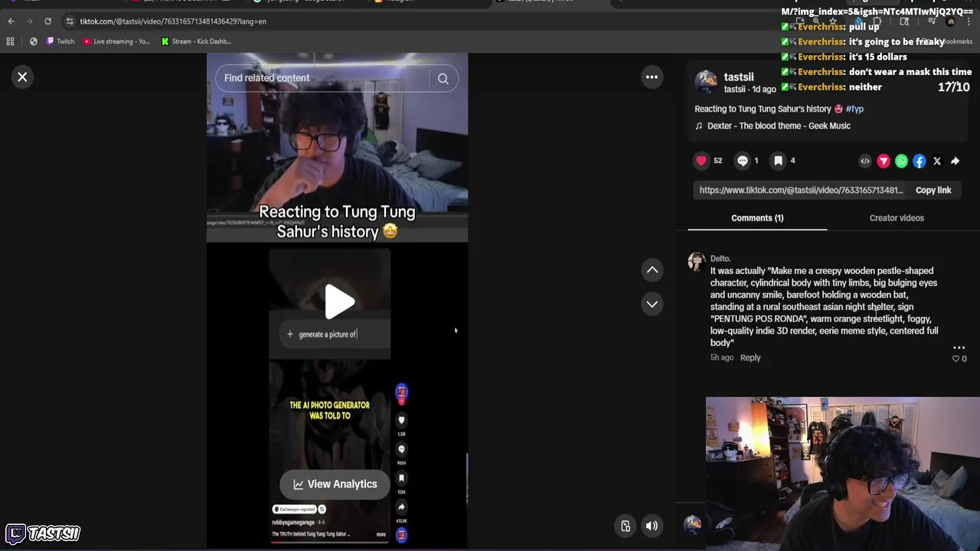980x551 pixels.
Task: Open the Twitch bookmark
Action: click(x=60, y=41)
